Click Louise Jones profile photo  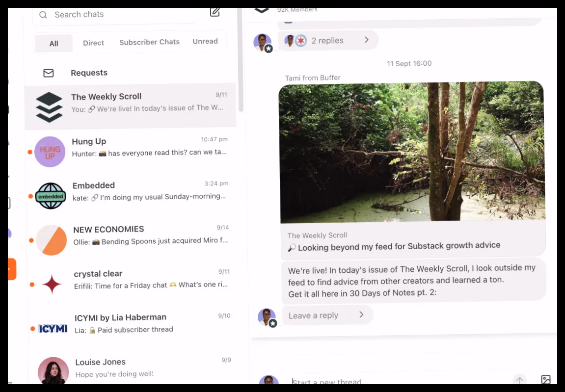pos(54,371)
